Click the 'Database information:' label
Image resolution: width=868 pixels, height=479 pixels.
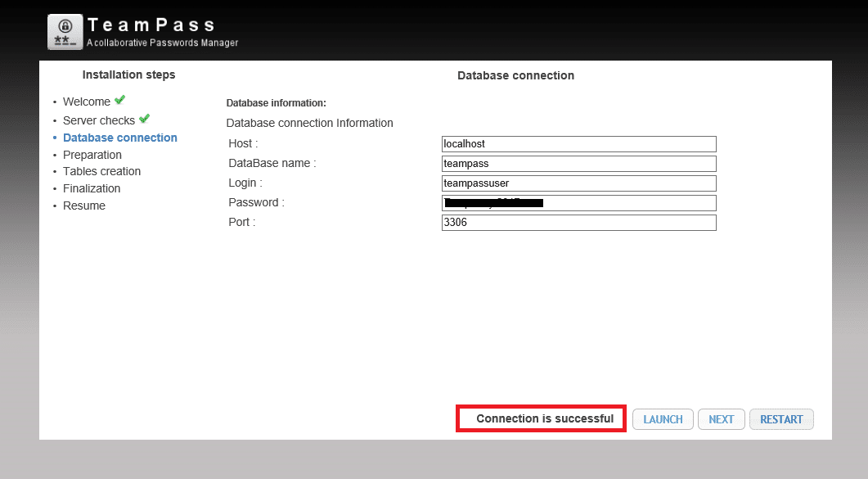[277, 103]
